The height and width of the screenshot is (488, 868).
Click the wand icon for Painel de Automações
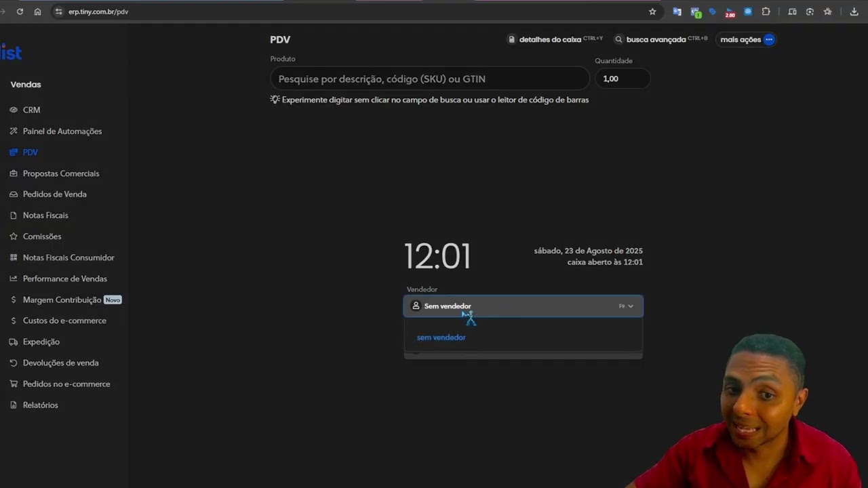tap(14, 131)
